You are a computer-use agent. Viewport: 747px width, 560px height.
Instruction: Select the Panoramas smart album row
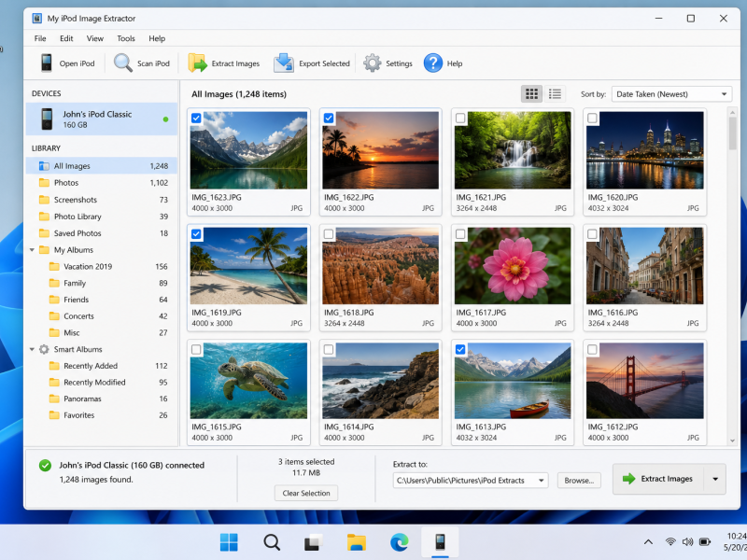pos(102,399)
